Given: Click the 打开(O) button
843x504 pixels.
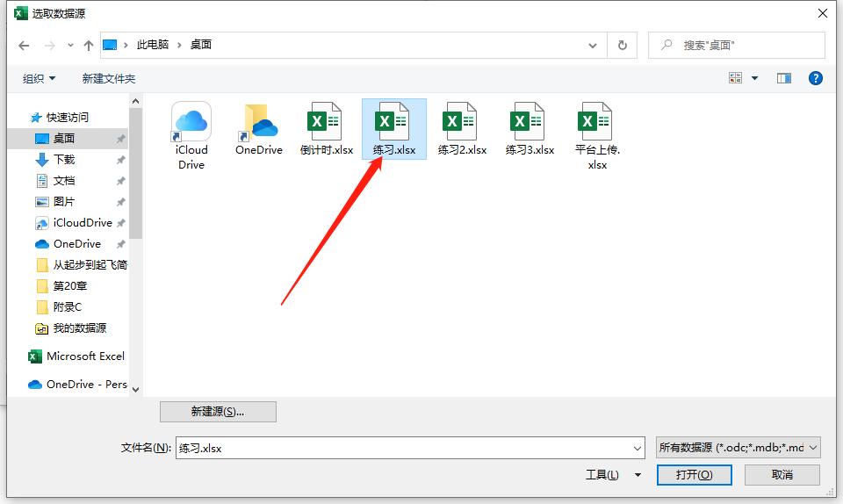Looking at the screenshot, I should (694, 474).
